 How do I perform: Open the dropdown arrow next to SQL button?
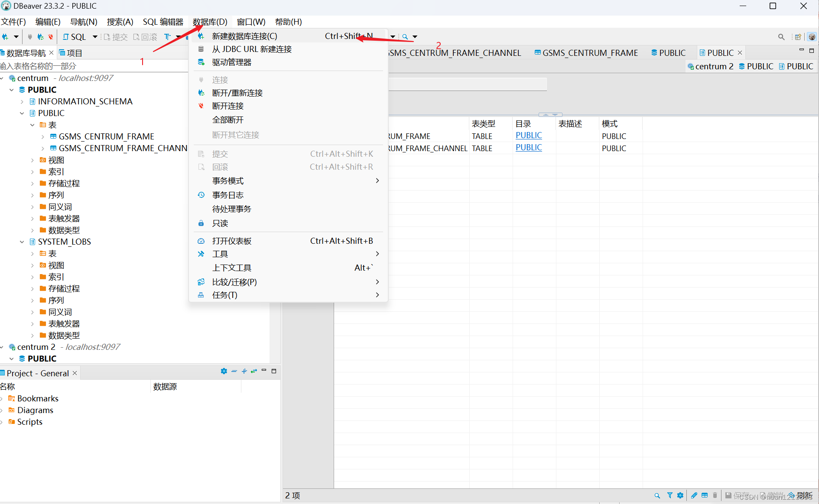point(95,37)
